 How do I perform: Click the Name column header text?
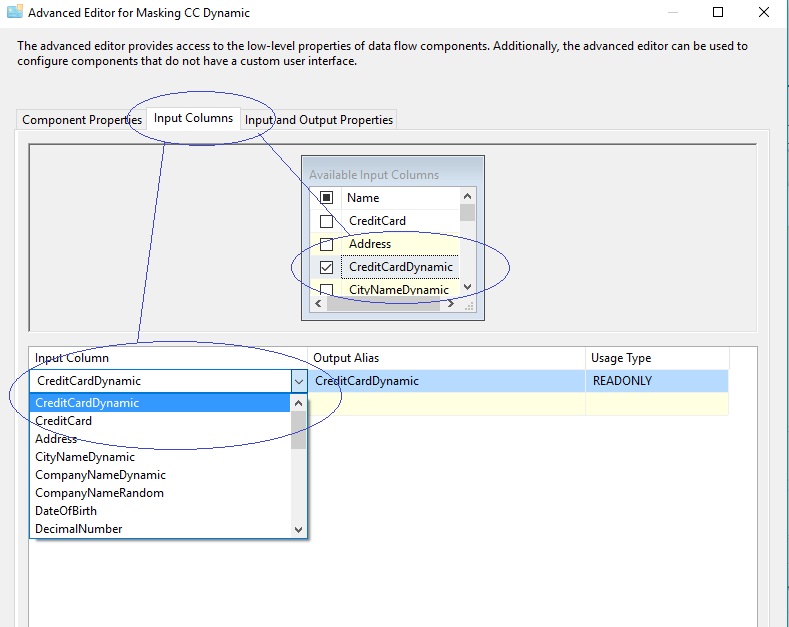[363, 198]
